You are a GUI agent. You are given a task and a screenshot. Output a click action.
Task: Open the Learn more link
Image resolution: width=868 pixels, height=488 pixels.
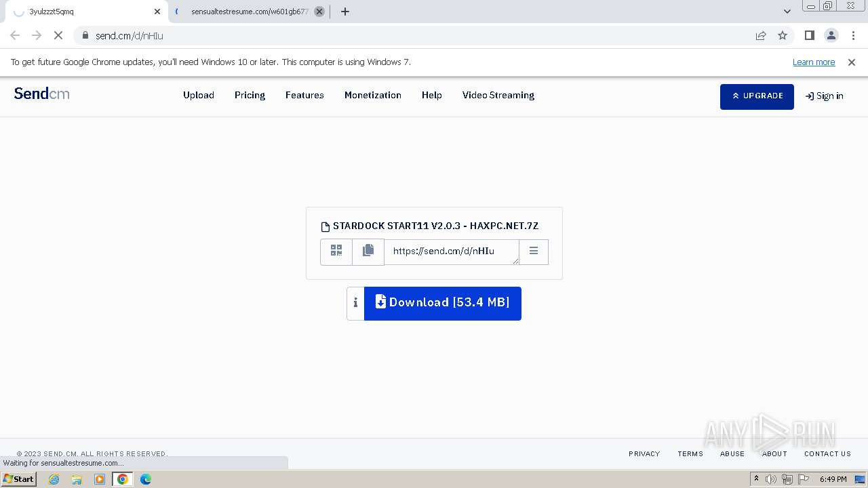[x=814, y=62]
